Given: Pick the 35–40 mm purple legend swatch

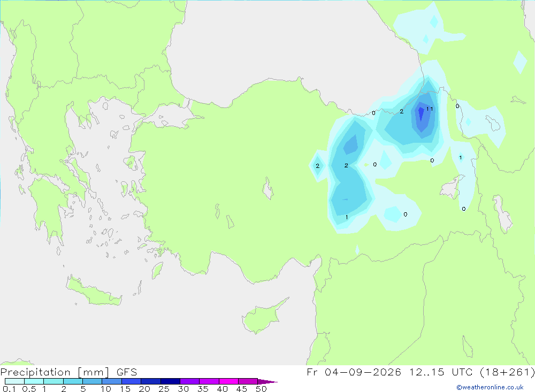Looking at the screenshot, I should 209,381.
